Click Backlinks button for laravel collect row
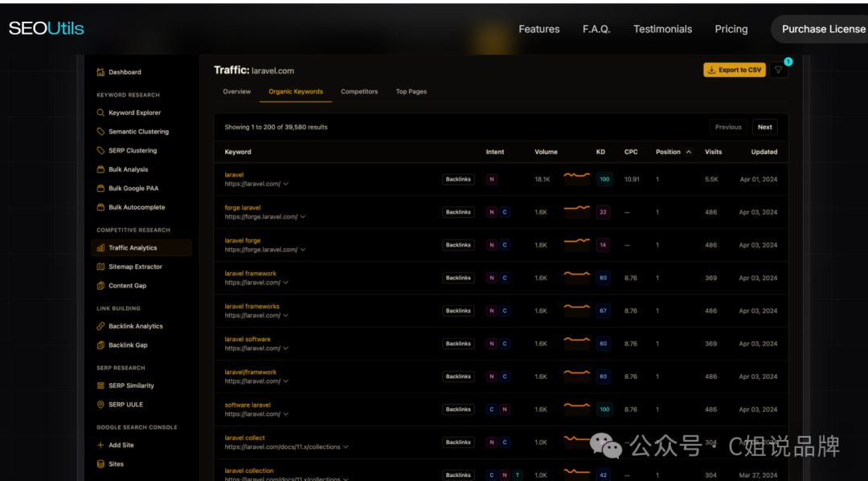The width and height of the screenshot is (868, 481). point(458,442)
